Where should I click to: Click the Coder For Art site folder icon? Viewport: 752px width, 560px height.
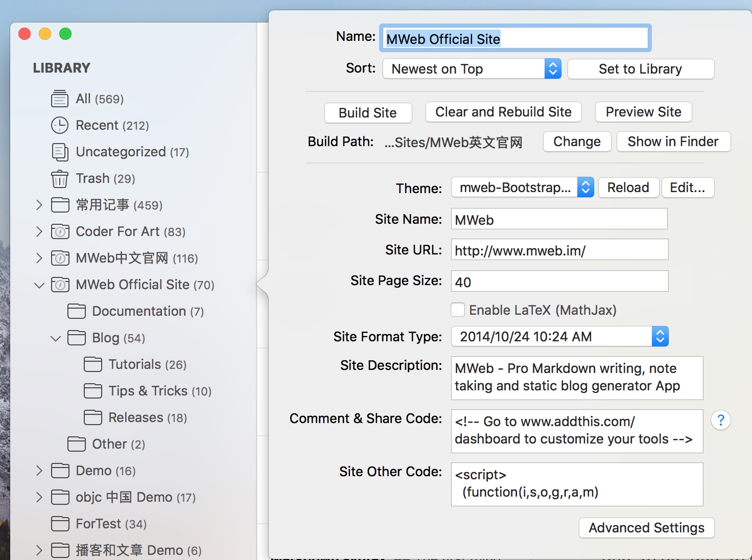point(60,231)
